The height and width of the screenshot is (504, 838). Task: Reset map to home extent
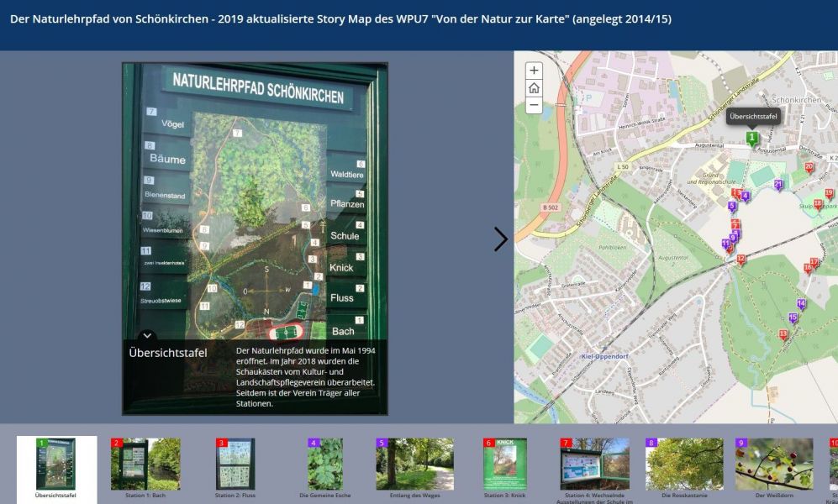pyautogui.click(x=534, y=88)
